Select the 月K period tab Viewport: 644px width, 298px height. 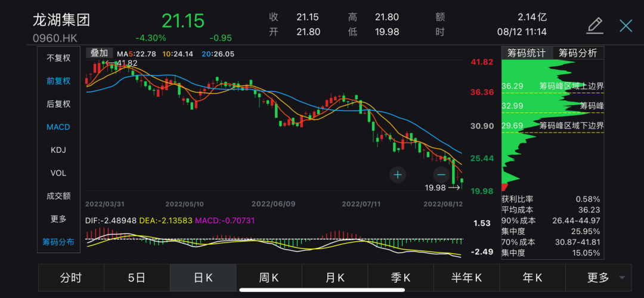point(335,278)
